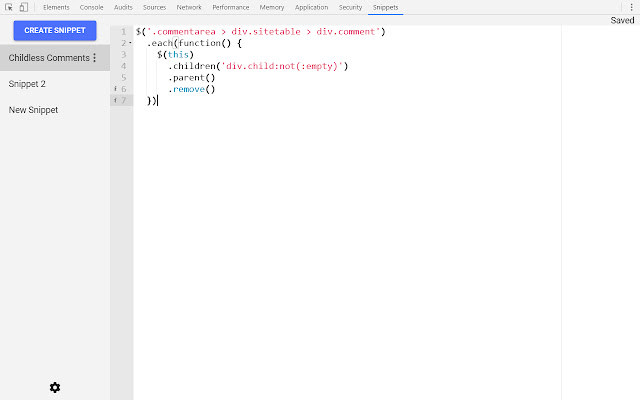Screen dimensions: 640x400
Task: Click line number 4 in gutter
Action: point(124,66)
